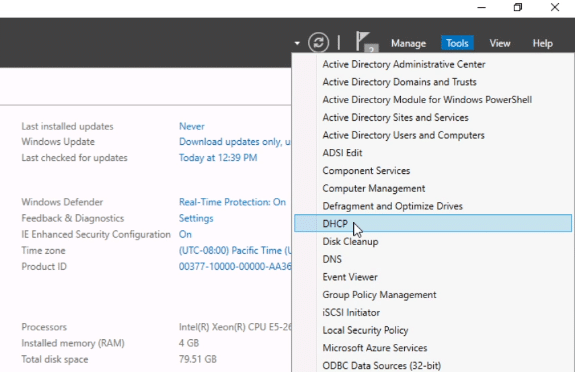Open Group Policy Management
575x372 pixels.
point(433,295)
